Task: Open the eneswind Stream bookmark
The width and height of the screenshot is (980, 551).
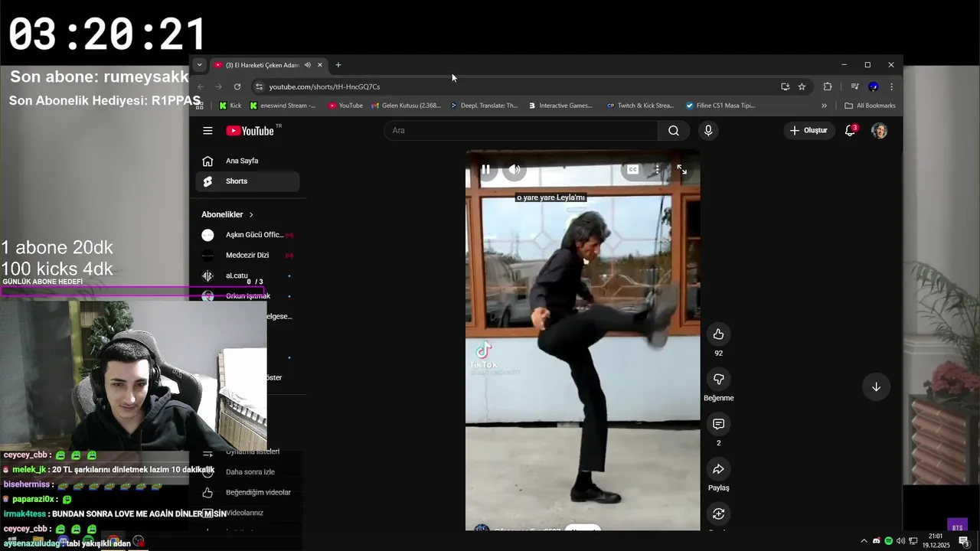Action: [x=283, y=106]
